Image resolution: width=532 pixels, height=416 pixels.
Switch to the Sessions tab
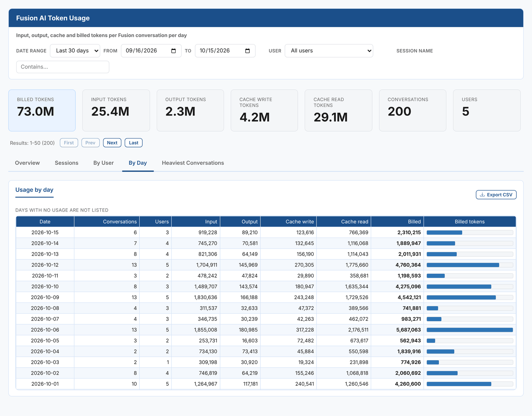(66, 163)
